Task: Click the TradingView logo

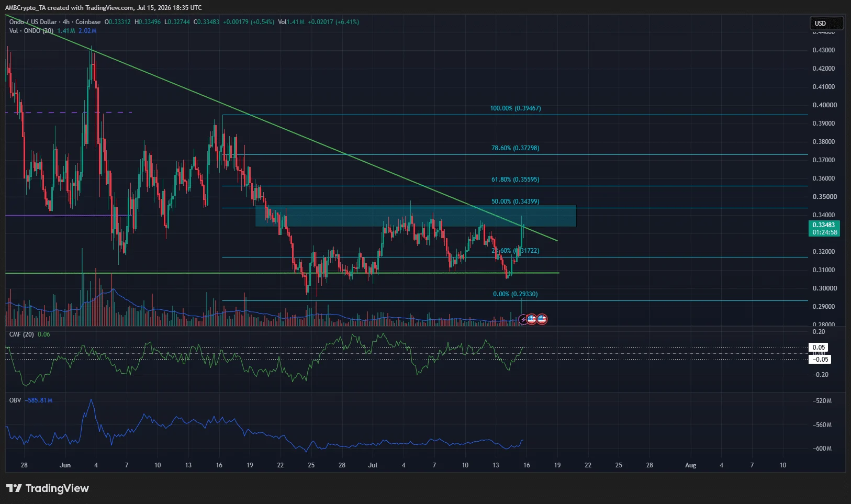Action: pyautogui.click(x=48, y=488)
